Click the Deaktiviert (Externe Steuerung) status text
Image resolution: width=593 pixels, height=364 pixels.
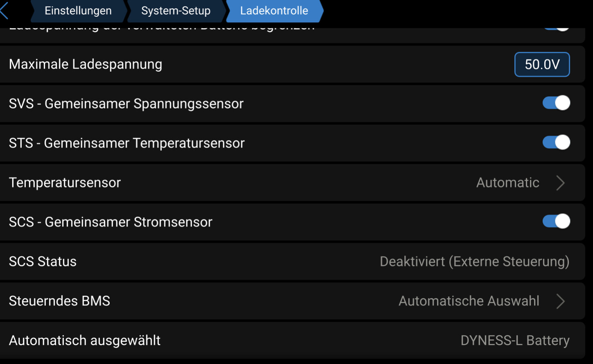coord(474,262)
